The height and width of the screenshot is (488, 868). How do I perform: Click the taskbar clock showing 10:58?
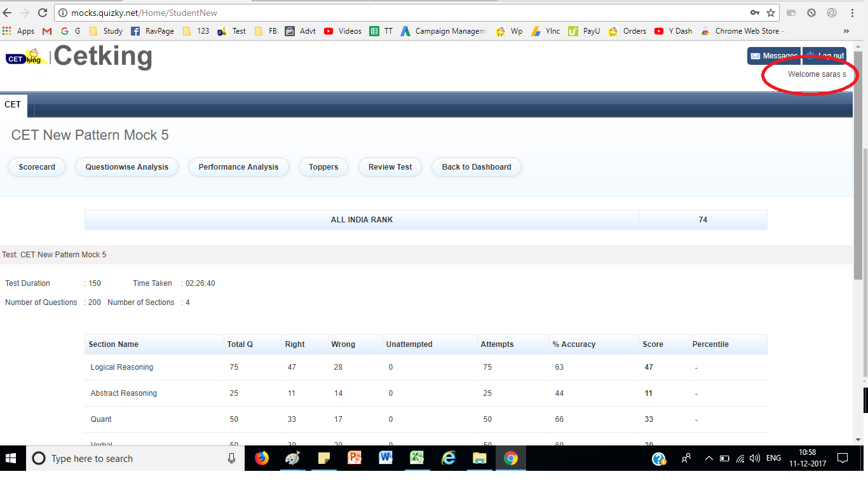pos(807,458)
